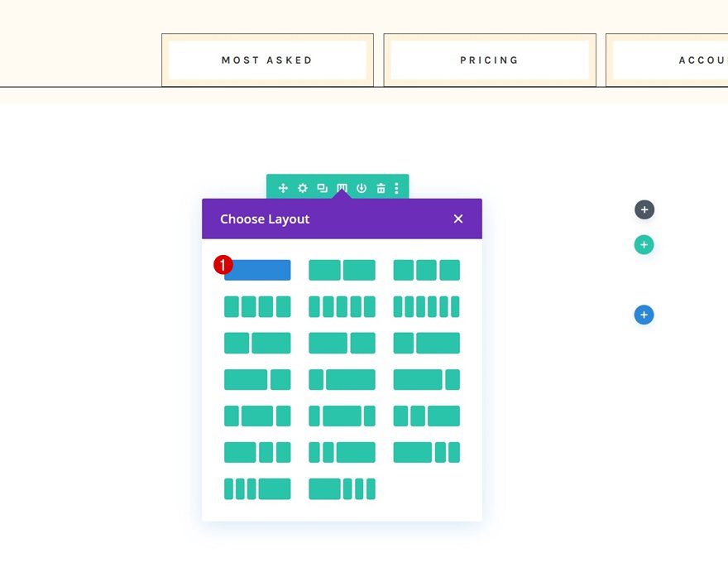The height and width of the screenshot is (582, 728).
Task: Open the ACCOUNT navigation link
Action: (702, 60)
